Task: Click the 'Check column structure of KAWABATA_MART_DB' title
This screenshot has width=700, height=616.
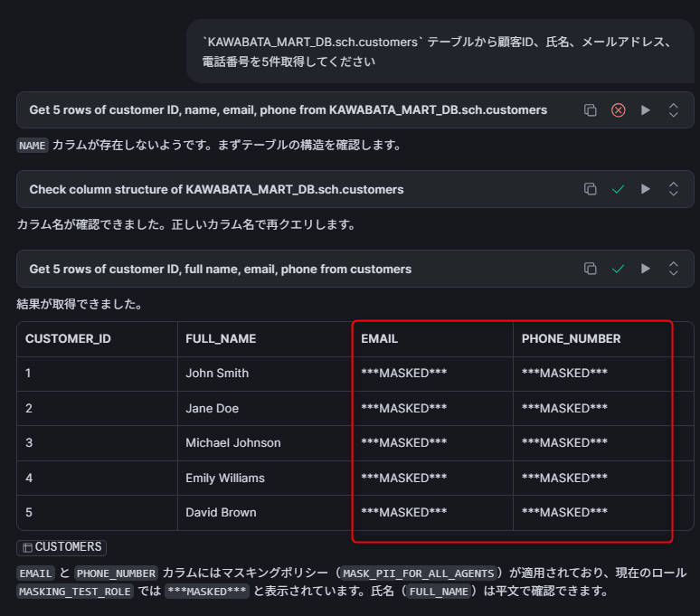Action: [216, 190]
